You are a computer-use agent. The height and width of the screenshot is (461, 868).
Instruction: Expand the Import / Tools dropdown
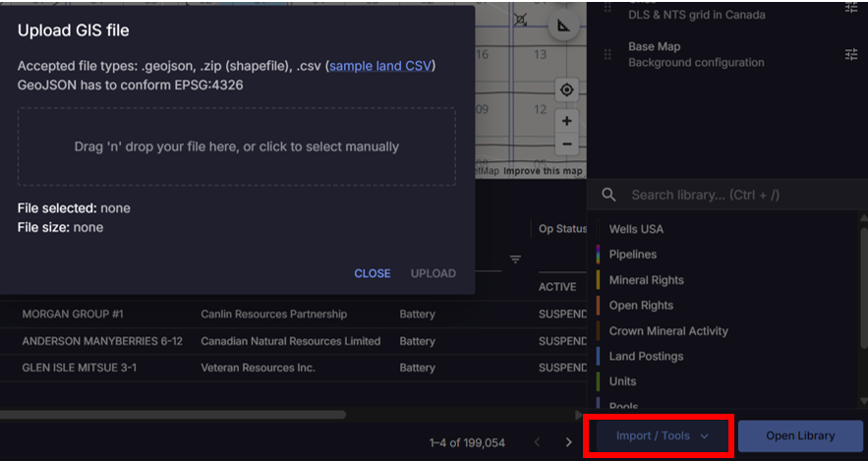[x=660, y=435]
